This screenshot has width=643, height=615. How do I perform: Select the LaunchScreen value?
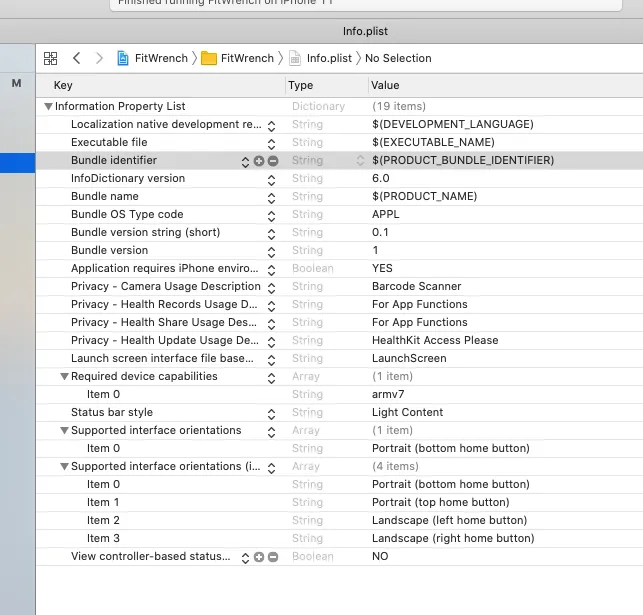click(x=409, y=358)
